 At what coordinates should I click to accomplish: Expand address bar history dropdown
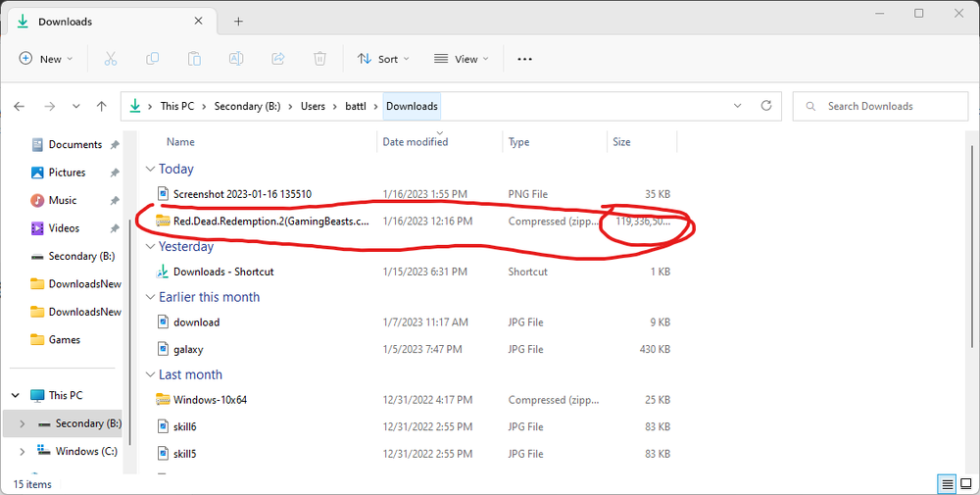tap(738, 106)
